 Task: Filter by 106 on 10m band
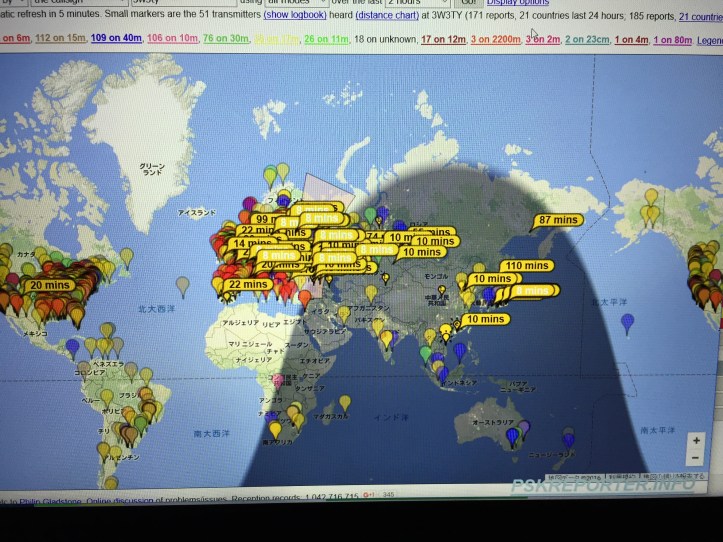[170, 38]
